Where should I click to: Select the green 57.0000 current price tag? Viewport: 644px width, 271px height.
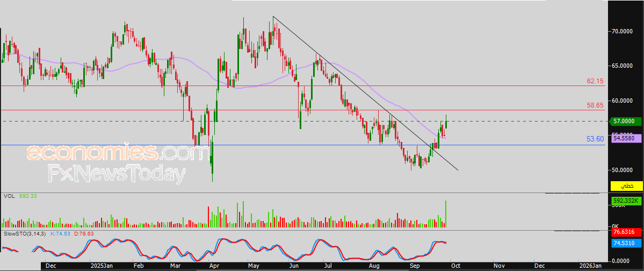[626, 122]
